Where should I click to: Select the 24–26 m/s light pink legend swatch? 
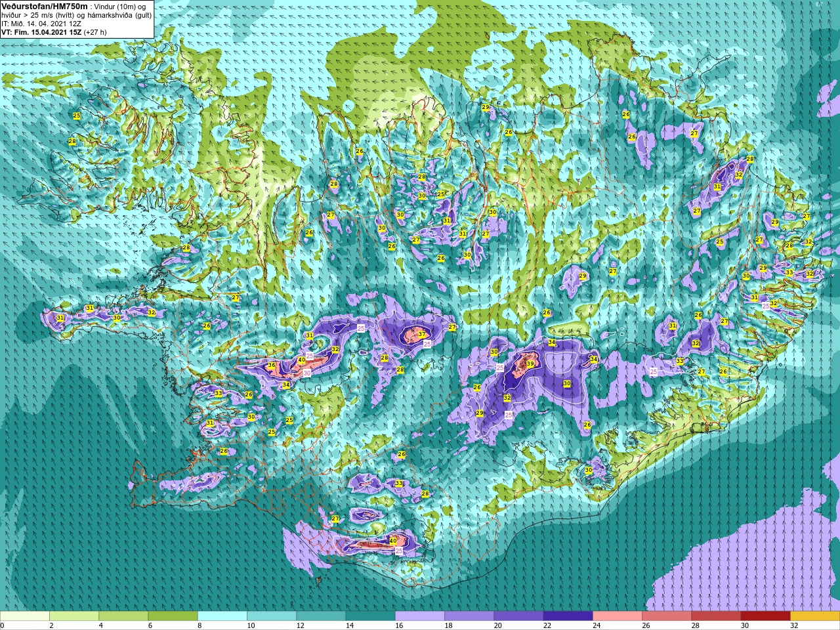point(618,616)
